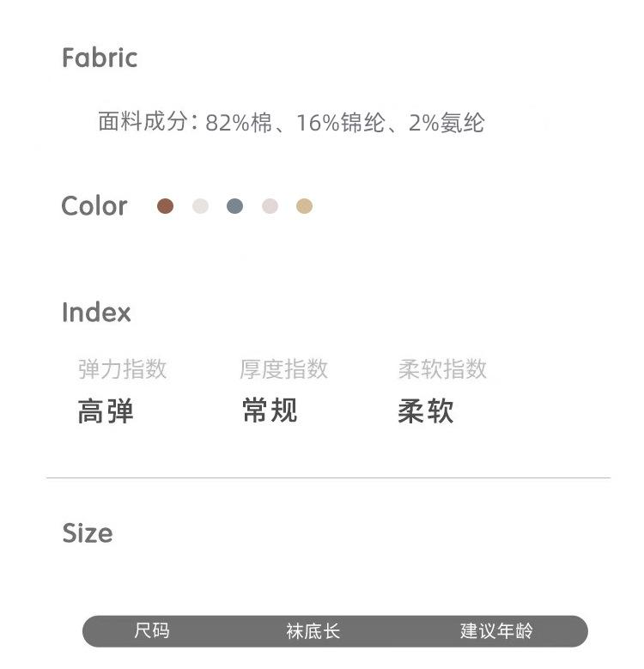This screenshot has height=669, width=644.
Task: Select the bold 柔软 softness value
Action: point(425,412)
